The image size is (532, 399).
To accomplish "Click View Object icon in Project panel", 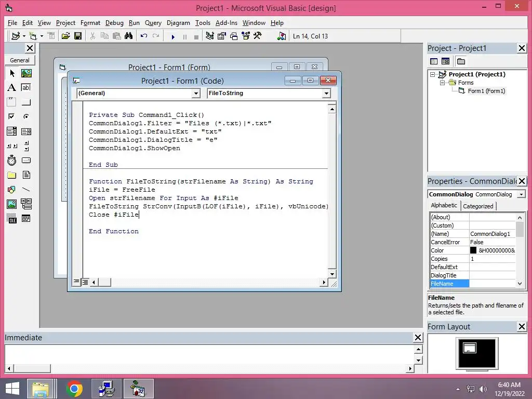I will click(445, 61).
